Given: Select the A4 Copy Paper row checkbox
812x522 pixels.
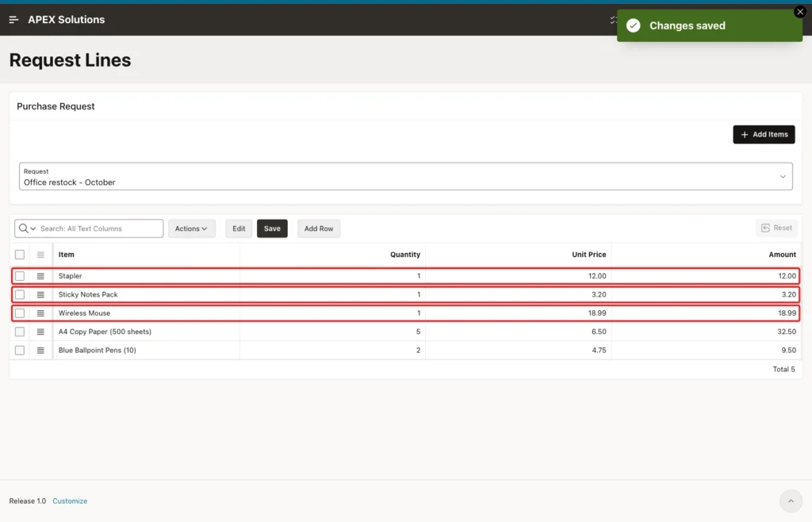Looking at the screenshot, I should pos(20,332).
